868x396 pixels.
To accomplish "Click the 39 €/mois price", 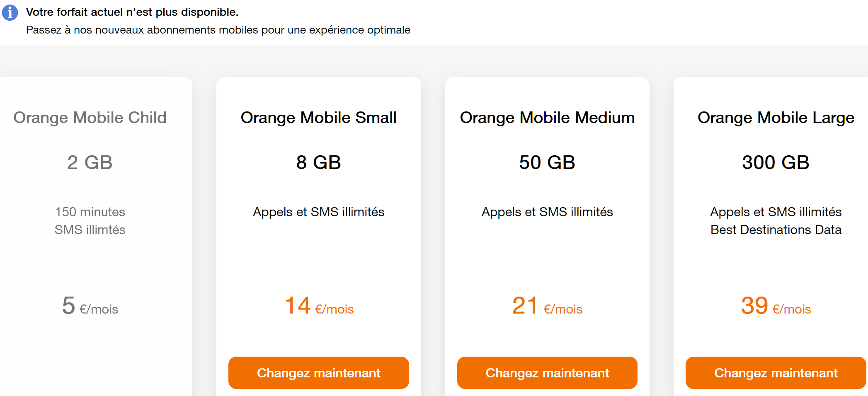I will point(776,306).
